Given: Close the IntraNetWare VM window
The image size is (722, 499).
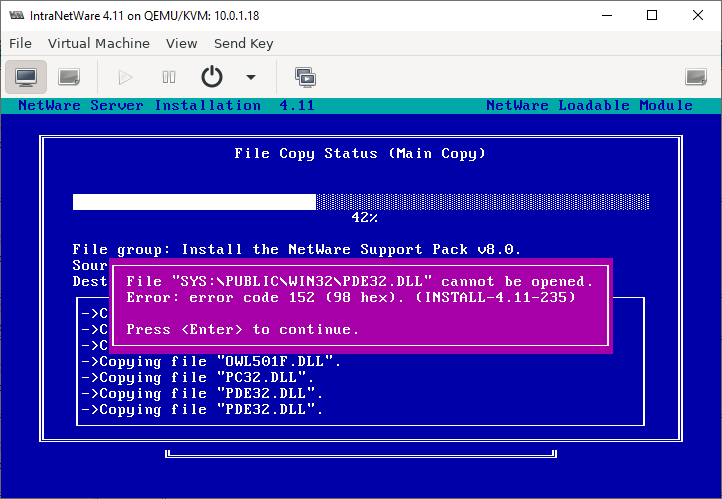Looking at the screenshot, I should point(698,15).
